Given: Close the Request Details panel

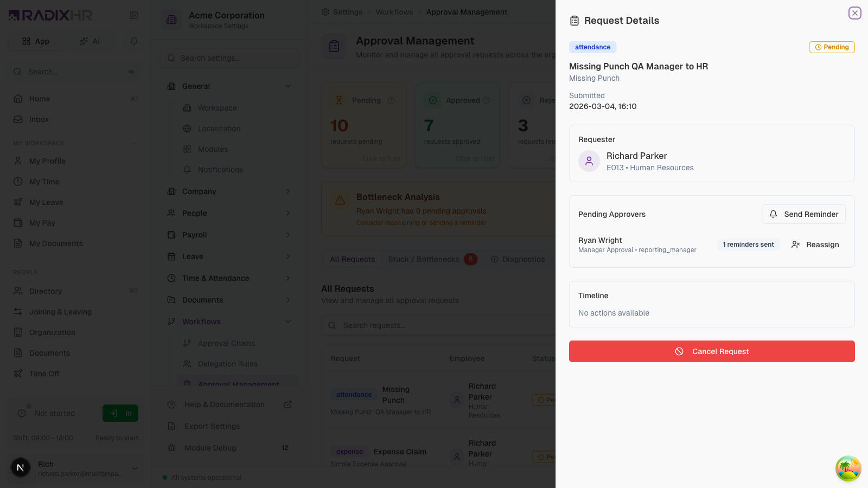Looking at the screenshot, I should [854, 13].
